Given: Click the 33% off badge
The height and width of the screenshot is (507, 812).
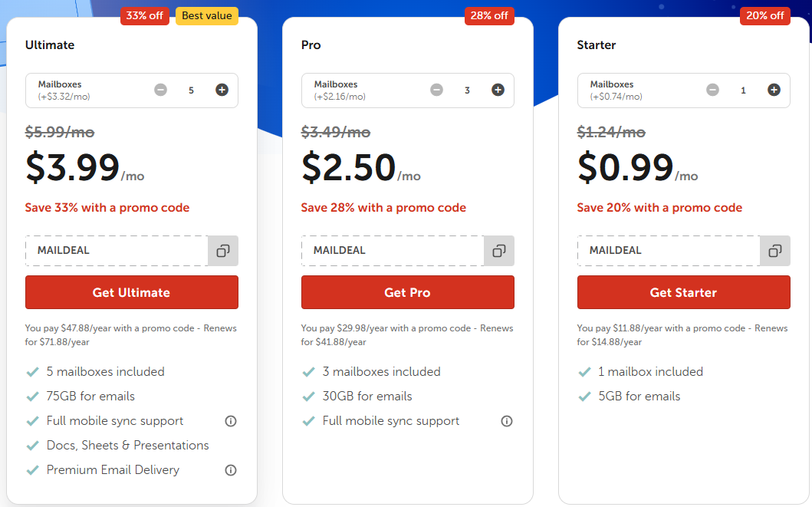Looking at the screenshot, I should tap(145, 15).
